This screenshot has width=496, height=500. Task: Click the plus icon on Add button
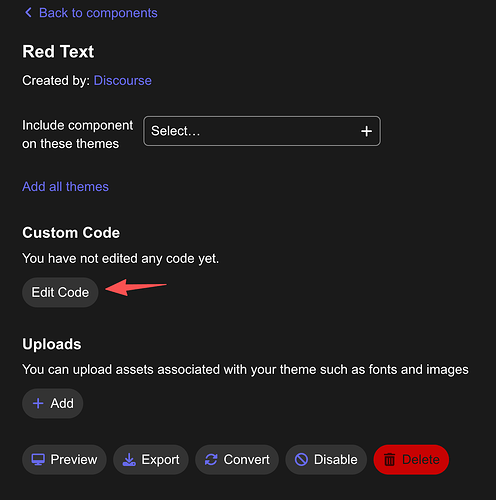tap(38, 403)
